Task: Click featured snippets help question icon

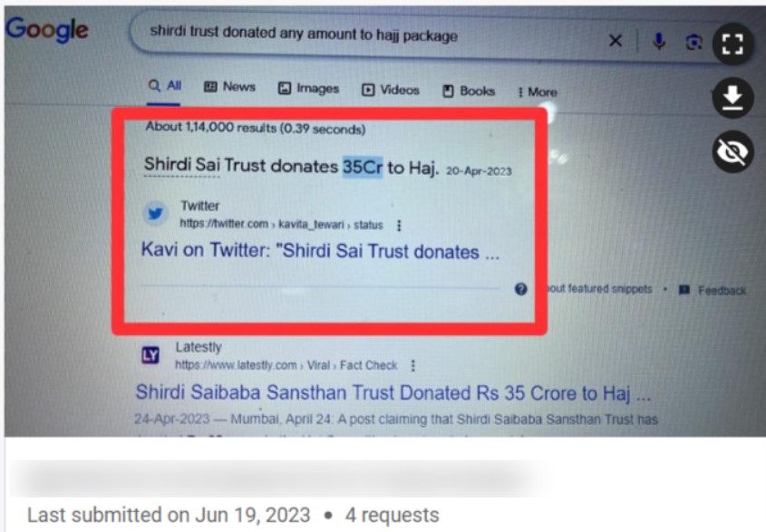Action: (520, 289)
